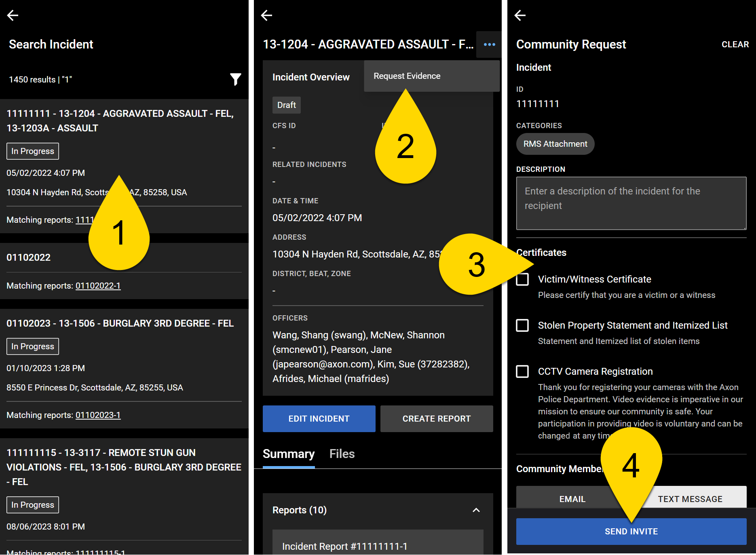Image resolution: width=756 pixels, height=555 pixels.
Task: Click the CREATE REPORT button
Action: 436,419
